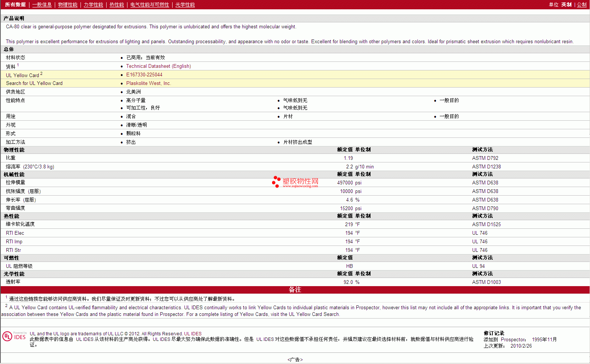This screenshot has height=364, width=590.
Task: Click the RTI Imp row label
Action: [x=14, y=241]
